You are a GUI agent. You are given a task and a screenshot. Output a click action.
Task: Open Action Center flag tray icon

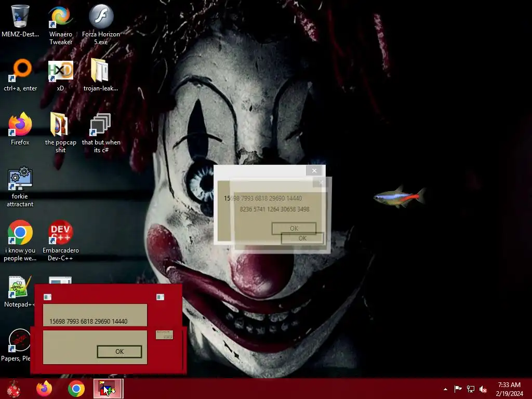pyautogui.click(x=458, y=389)
